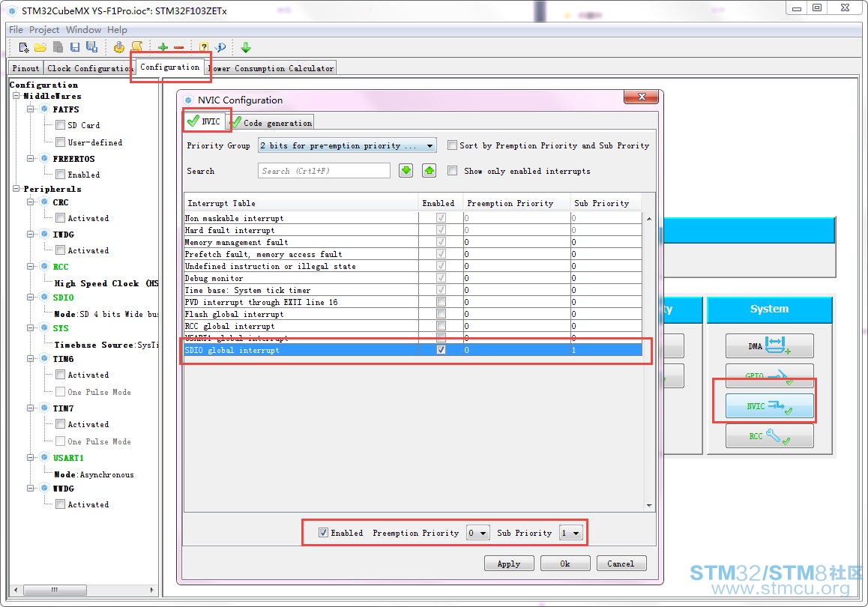Image resolution: width=868 pixels, height=607 pixels.
Task: Uncheck SDIO global interrupt enabled box
Action: [x=441, y=350]
